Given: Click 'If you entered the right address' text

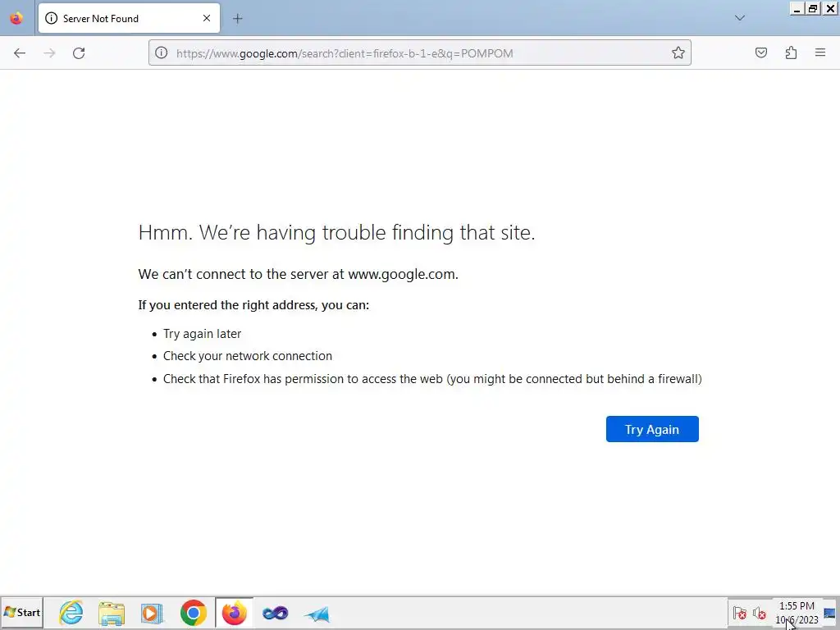Looking at the screenshot, I should [253, 305].
